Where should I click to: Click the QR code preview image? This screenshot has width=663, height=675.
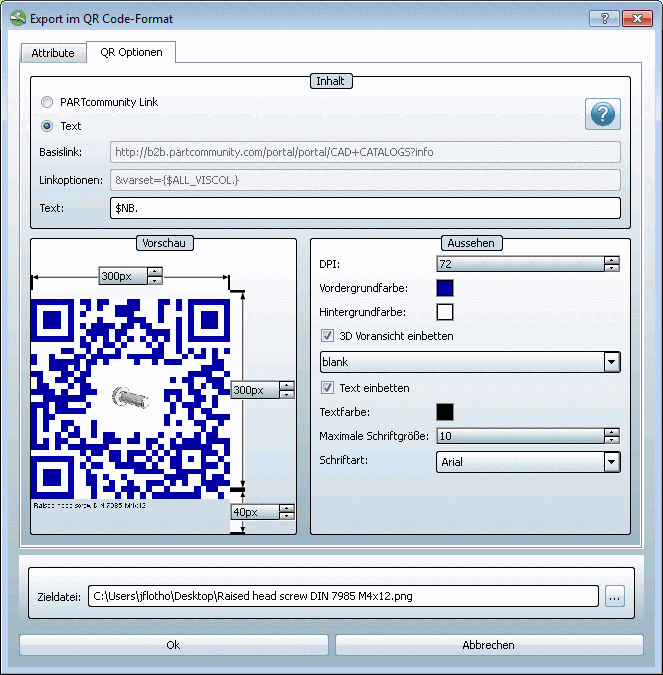pyautogui.click(x=130, y=399)
